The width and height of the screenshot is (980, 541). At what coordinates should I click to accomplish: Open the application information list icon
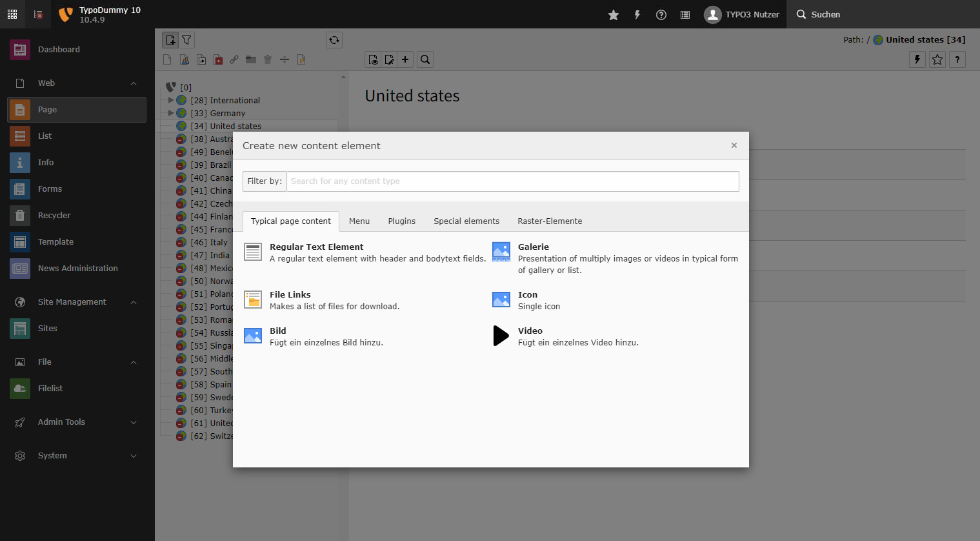pyautogui.click(x=685, y=14)
